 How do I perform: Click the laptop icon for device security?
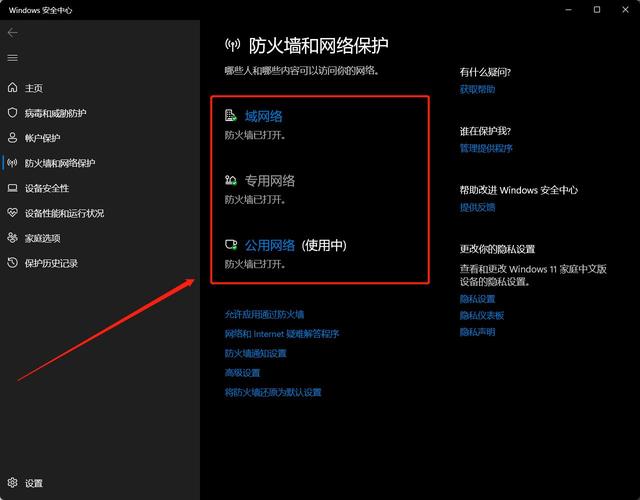coord(13,188)
